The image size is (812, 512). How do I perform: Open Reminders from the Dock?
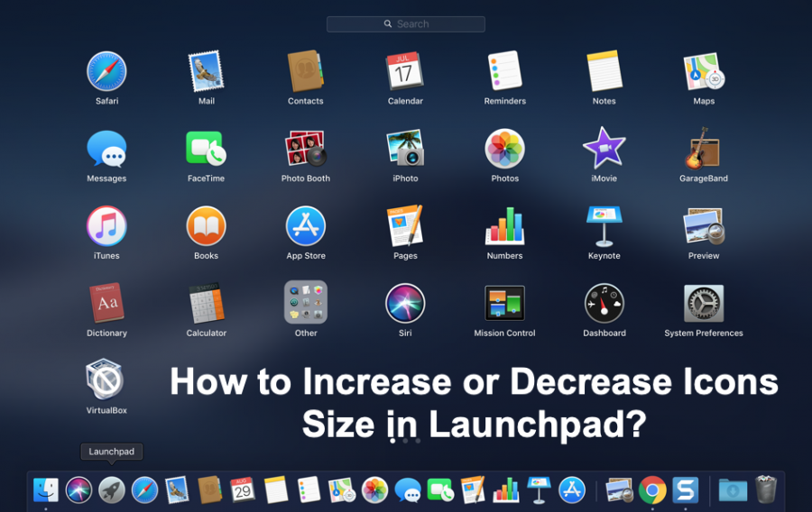309,489
